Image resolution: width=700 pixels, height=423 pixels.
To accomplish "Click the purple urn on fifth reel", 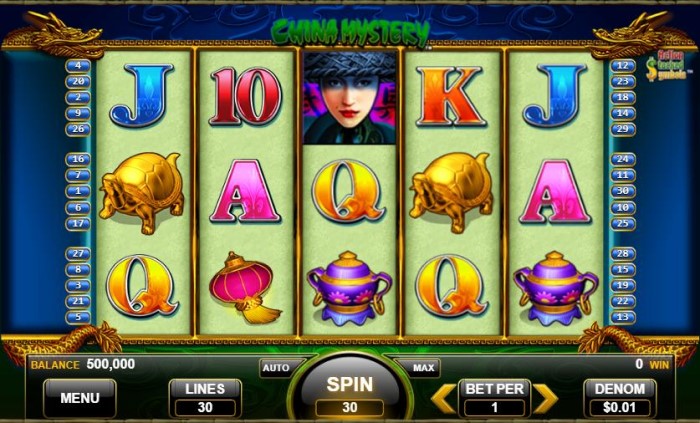I will coord(555,288).
